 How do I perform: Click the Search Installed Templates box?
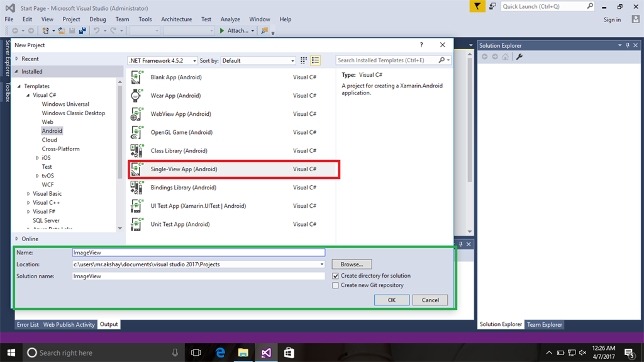(x=387, y=60)
